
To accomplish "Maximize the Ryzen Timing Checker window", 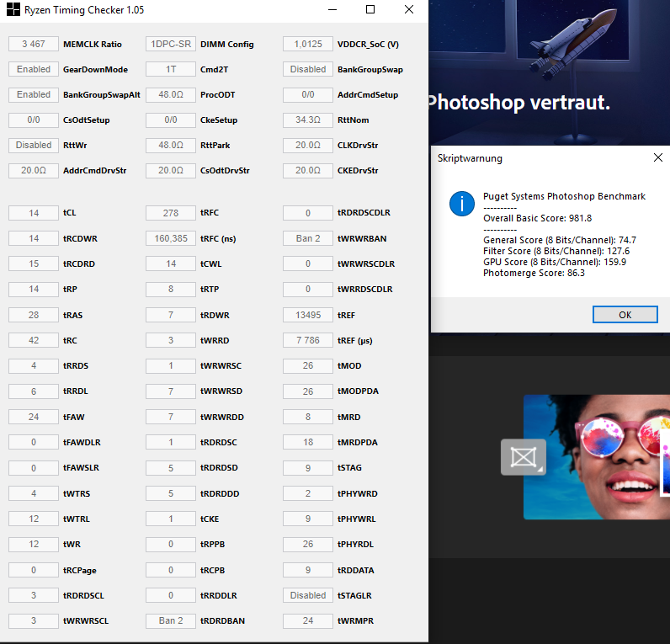I will coord(370,9).
